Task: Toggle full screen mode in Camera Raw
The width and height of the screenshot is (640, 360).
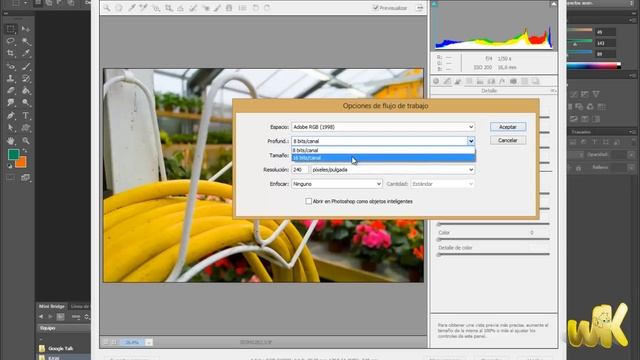Action: [x=420, y=8]
